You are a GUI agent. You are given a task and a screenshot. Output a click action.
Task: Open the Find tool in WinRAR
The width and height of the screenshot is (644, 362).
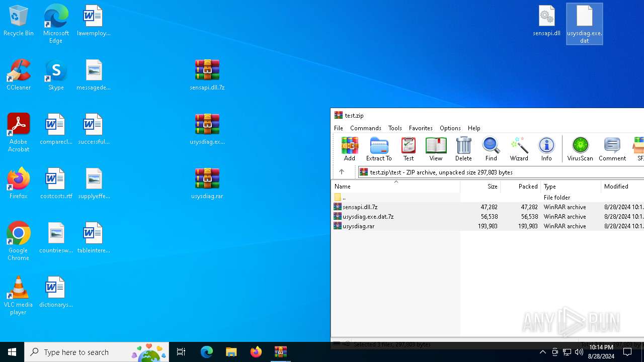pyautogui.click(x=491, y=149)
